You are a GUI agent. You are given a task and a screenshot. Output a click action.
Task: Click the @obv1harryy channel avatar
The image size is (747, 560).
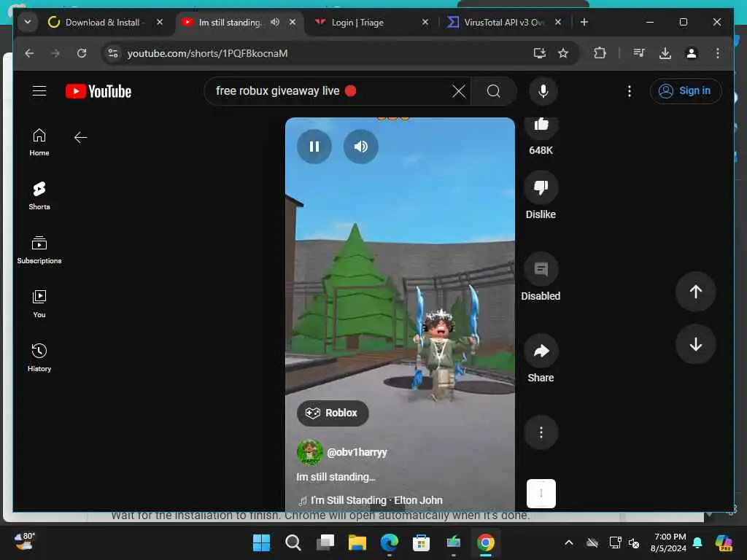[309, 452]
